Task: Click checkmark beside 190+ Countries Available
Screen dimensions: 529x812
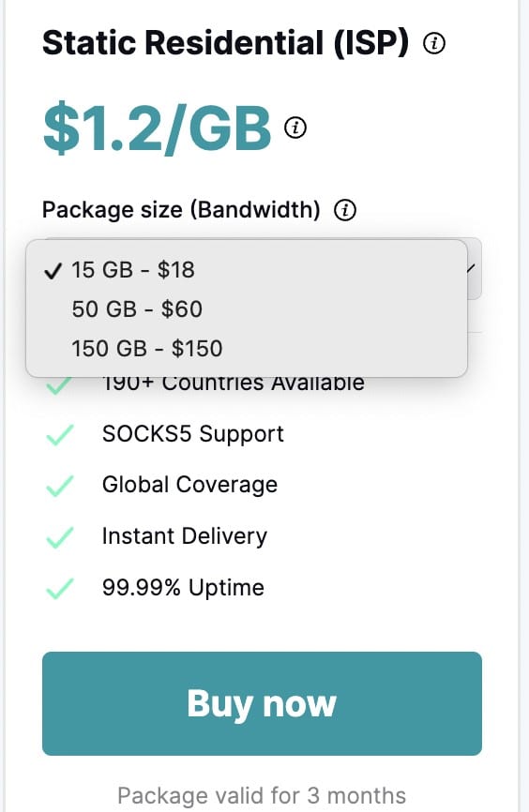Action: pos(59,386)
